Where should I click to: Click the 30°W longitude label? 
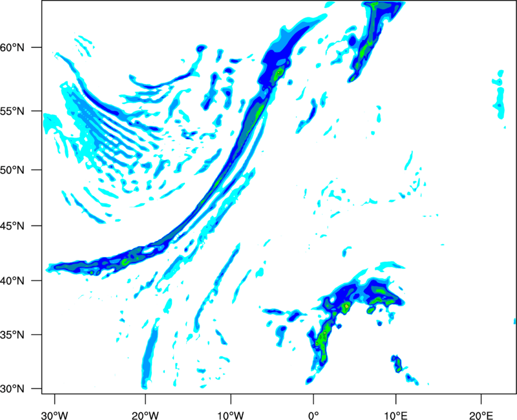(x=55, y=415)
